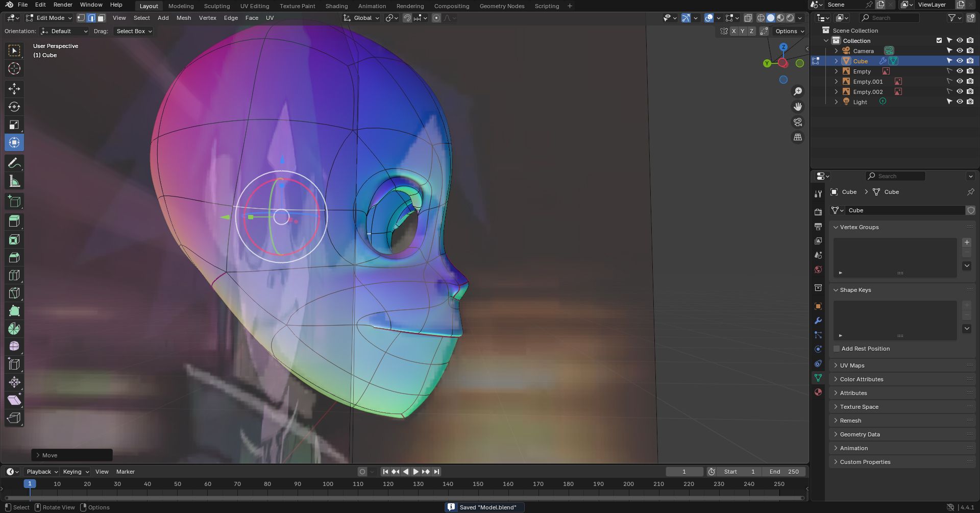Expand the UV Maps panel

click(852, 365)
